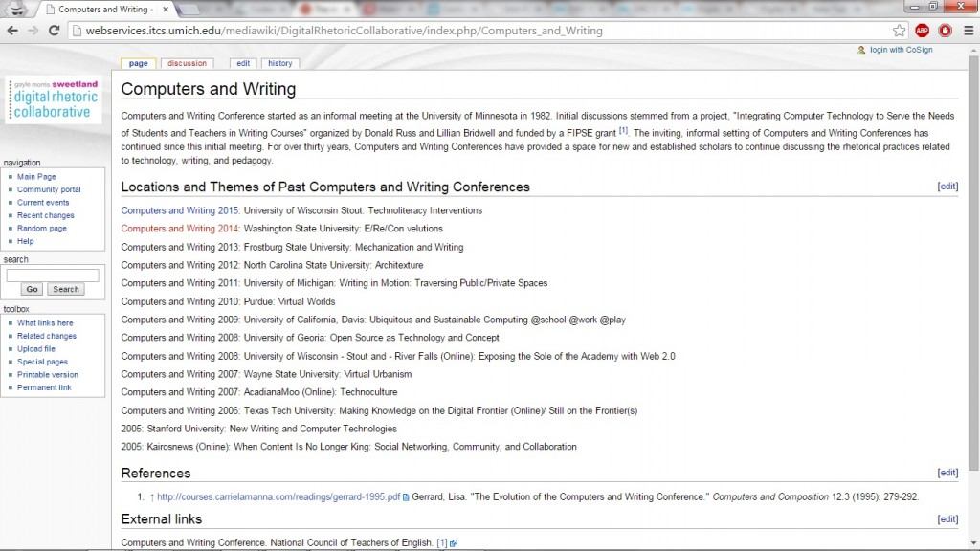
Task: Click the external link icon after the gerrard-1995.pdf link
Action: click(x=406, y=497)
